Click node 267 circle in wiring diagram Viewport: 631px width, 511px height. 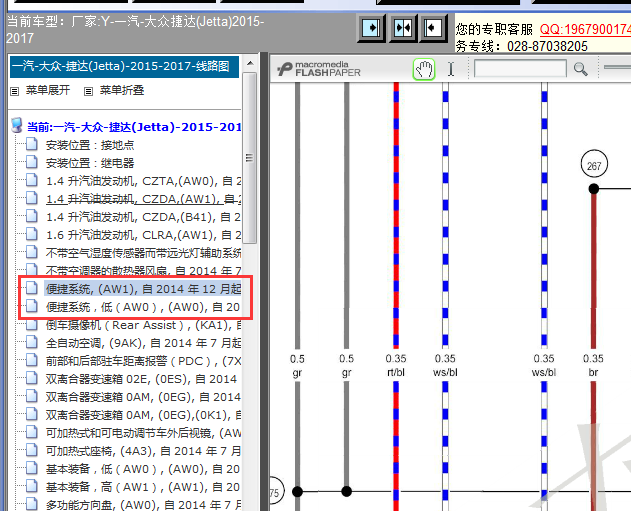pos(594,164)
